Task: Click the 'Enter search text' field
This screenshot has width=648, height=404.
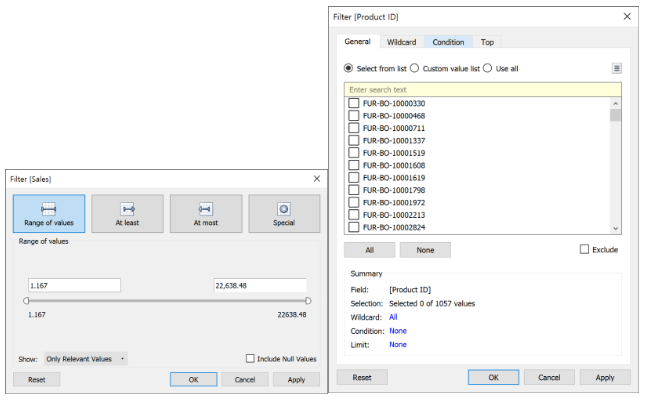Action: pos(483,90)
